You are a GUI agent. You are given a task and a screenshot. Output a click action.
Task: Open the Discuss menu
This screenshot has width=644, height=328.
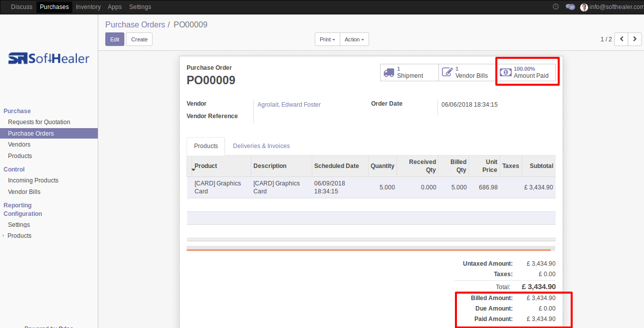point(21,7)
